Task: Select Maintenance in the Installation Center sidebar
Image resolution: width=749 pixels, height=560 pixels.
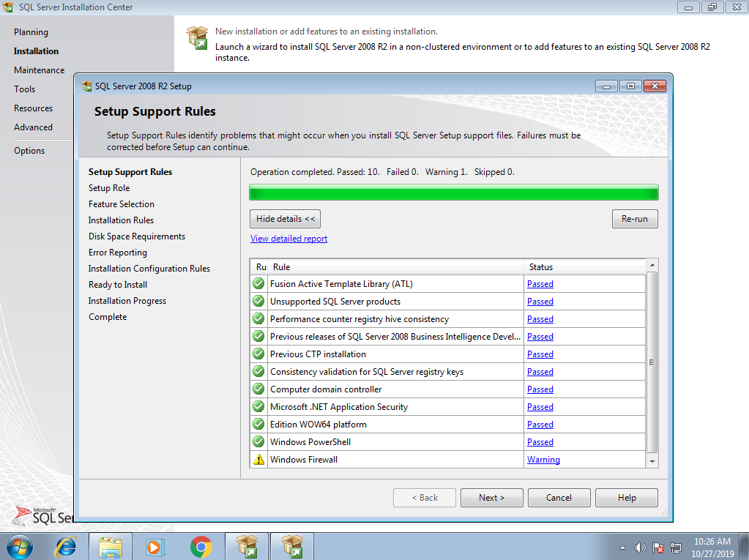Action: click(x=39, y=70)
